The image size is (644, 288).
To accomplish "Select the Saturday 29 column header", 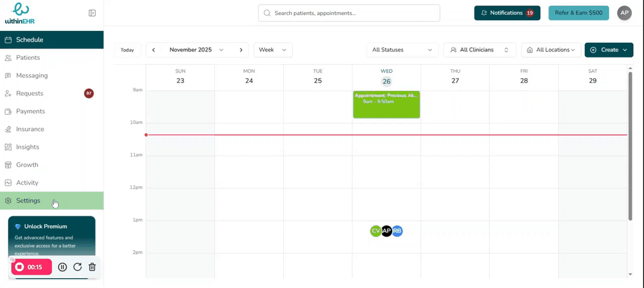I will [593, 76].
